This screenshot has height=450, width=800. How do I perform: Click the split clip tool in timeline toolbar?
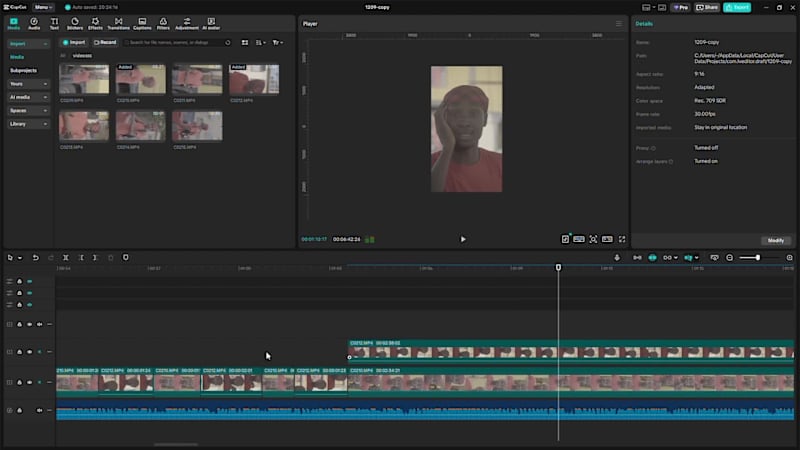pos(66,257)
